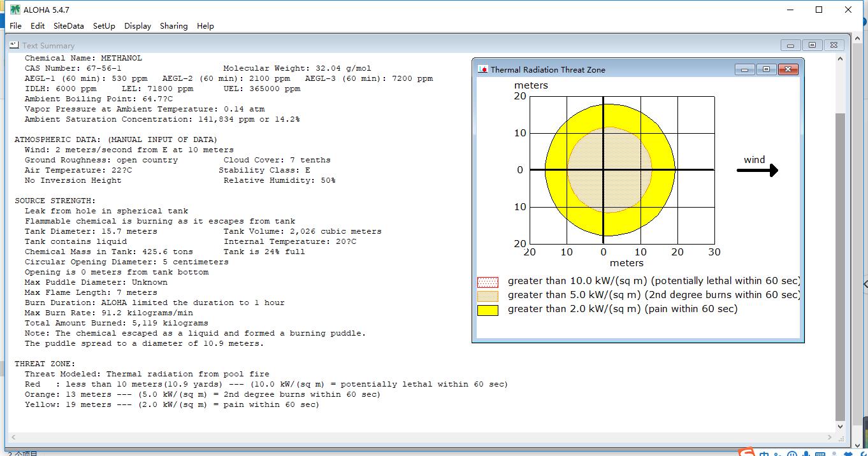Minimize the Text Summary child window
The image size is (868, 456).
tap(790, 45)
